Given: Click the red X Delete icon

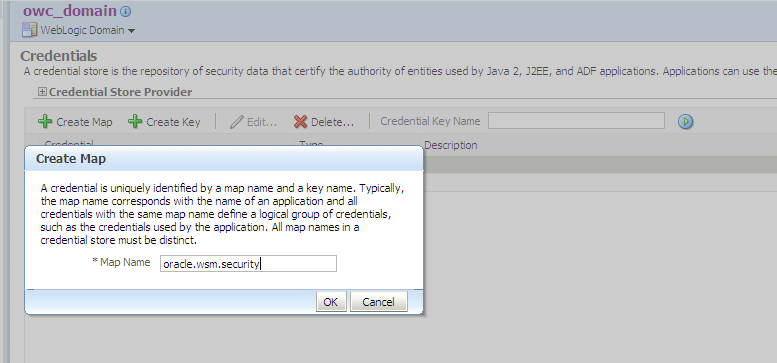Looking at the screenshot, I should tap(300, 122).
